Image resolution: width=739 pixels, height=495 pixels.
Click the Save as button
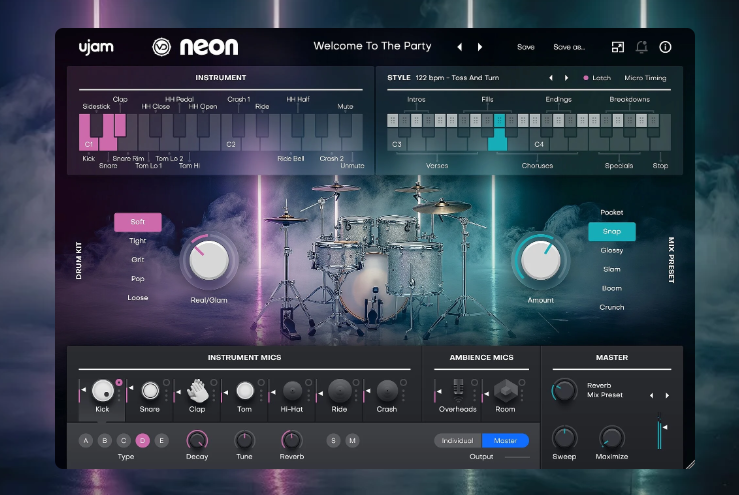[569, 47]
